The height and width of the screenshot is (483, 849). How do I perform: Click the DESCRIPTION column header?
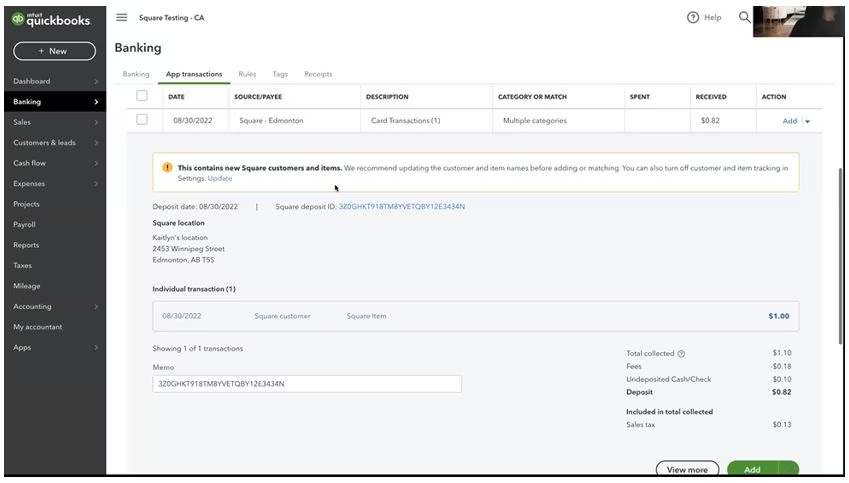click(387, 97)
